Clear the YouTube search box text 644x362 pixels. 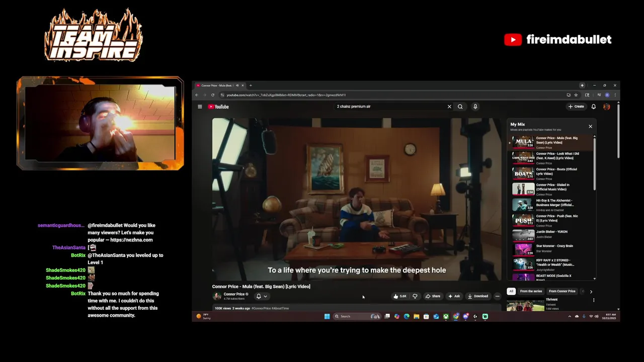coord(449,107)
